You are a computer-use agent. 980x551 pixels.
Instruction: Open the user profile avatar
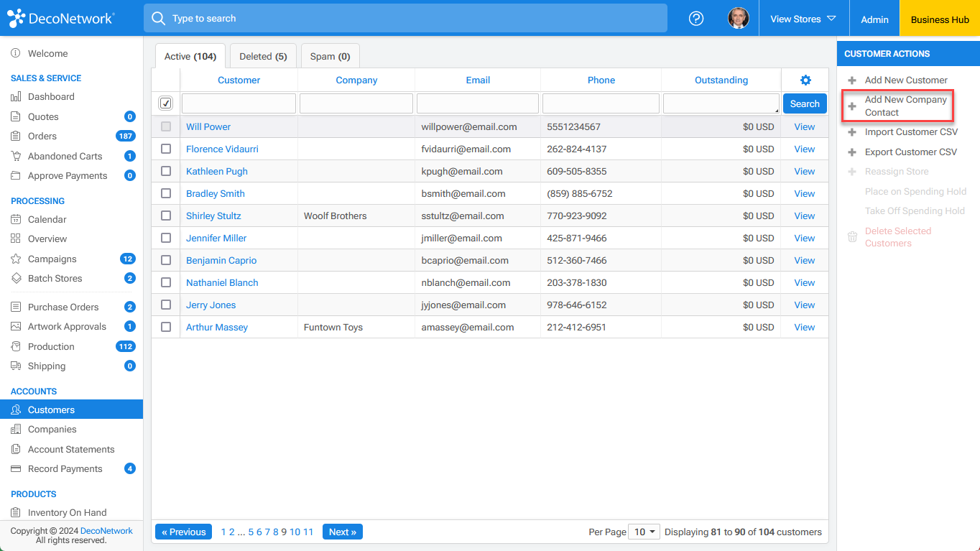738,19
